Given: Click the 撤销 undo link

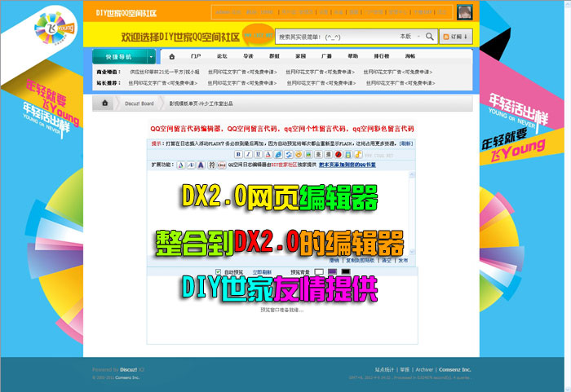Looking at the screenshot, I should pos(334,260).
